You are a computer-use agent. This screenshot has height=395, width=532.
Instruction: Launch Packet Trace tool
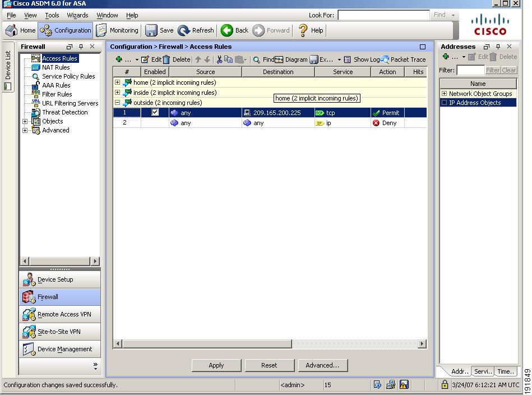[x=403, y=59]
